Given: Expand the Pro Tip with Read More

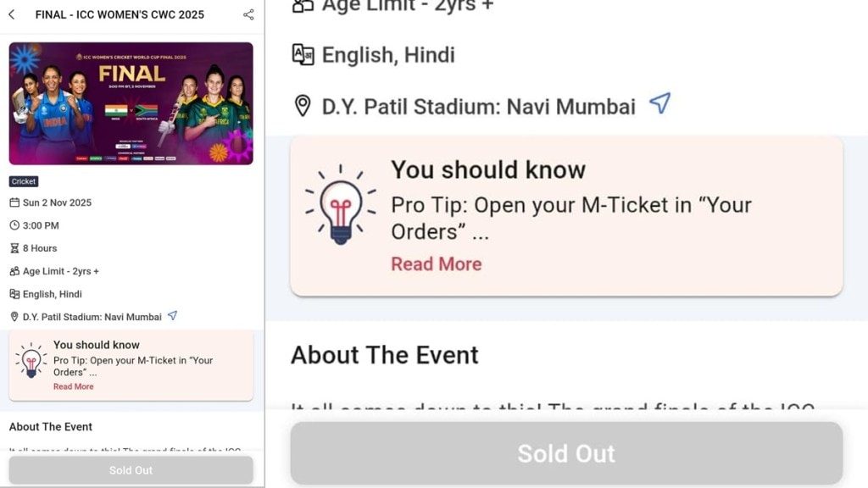Looking at the screenshot, I should point(436,264).
